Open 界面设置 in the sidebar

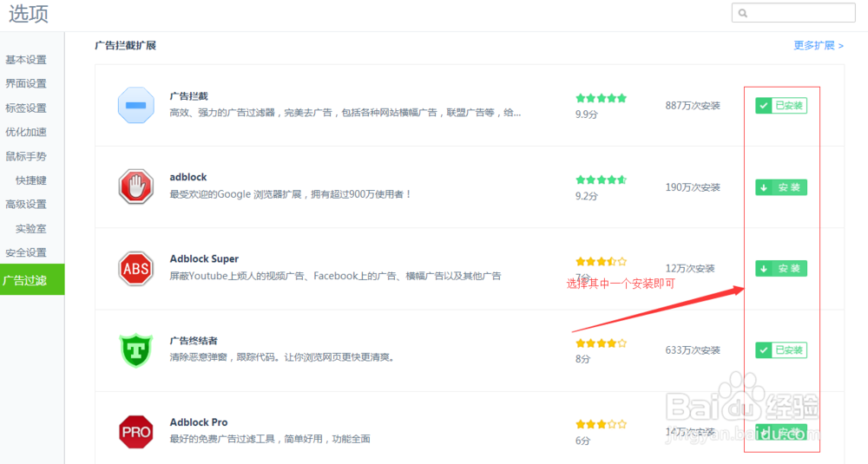coord(26,83)
